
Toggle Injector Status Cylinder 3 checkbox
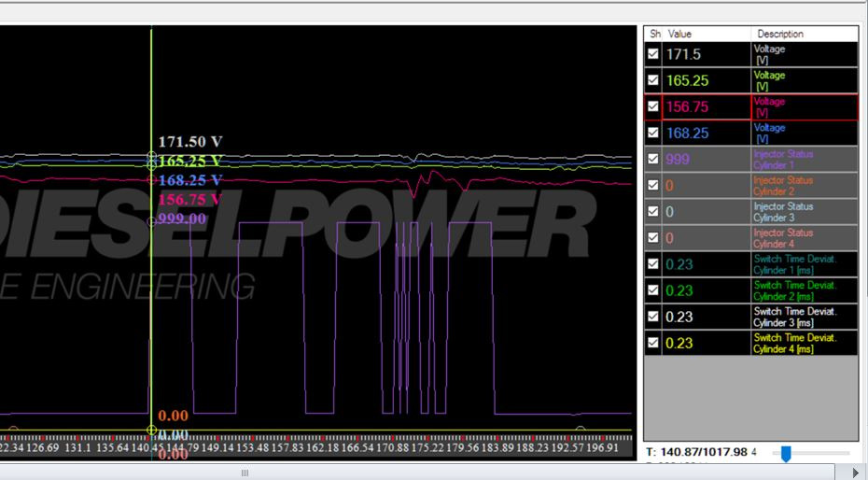pos(653,211)
